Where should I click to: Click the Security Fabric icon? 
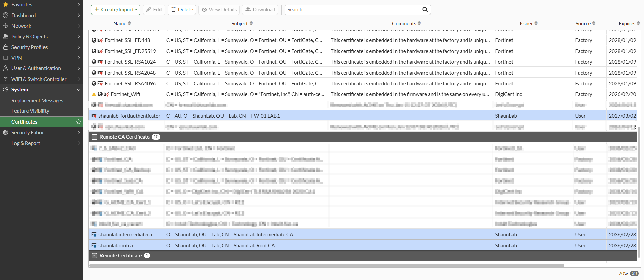6,133
